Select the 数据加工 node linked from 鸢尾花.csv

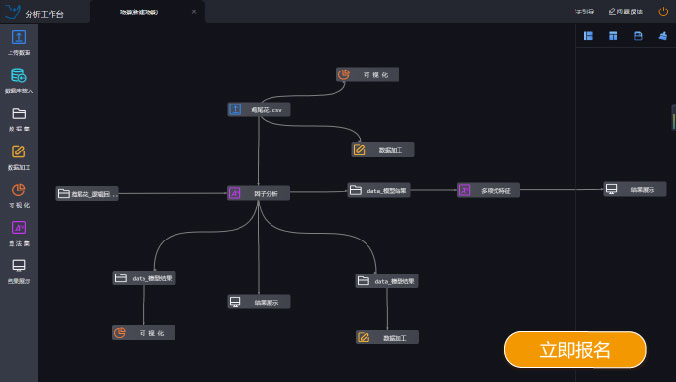tap(383, 150)
